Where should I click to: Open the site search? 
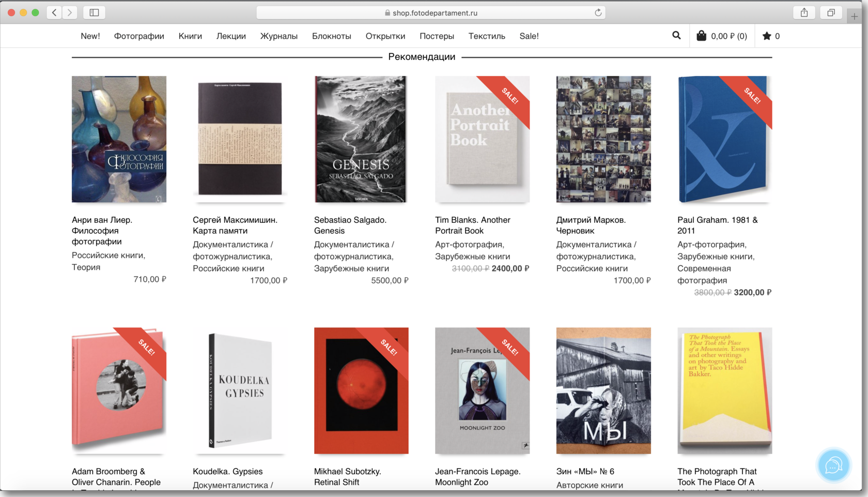tap(676, 36)
